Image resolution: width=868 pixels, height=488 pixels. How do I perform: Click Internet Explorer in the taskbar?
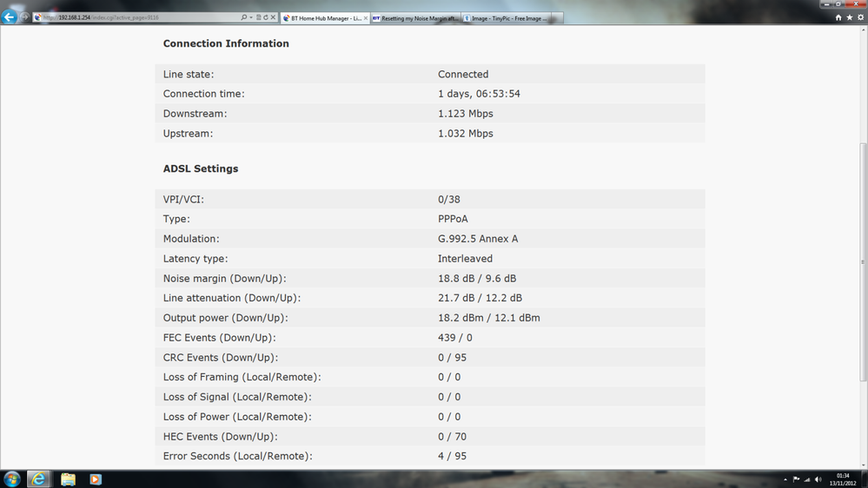click(38, 479)
